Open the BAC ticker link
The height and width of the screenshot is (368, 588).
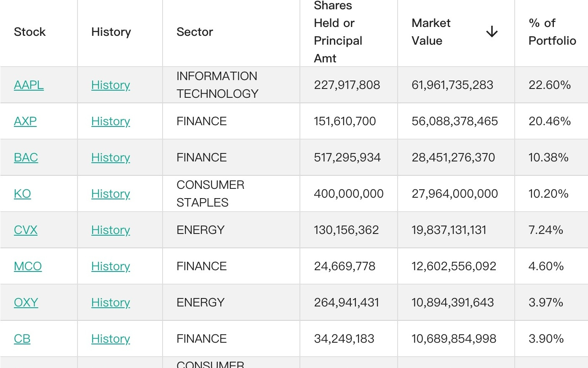coord(26,158)
